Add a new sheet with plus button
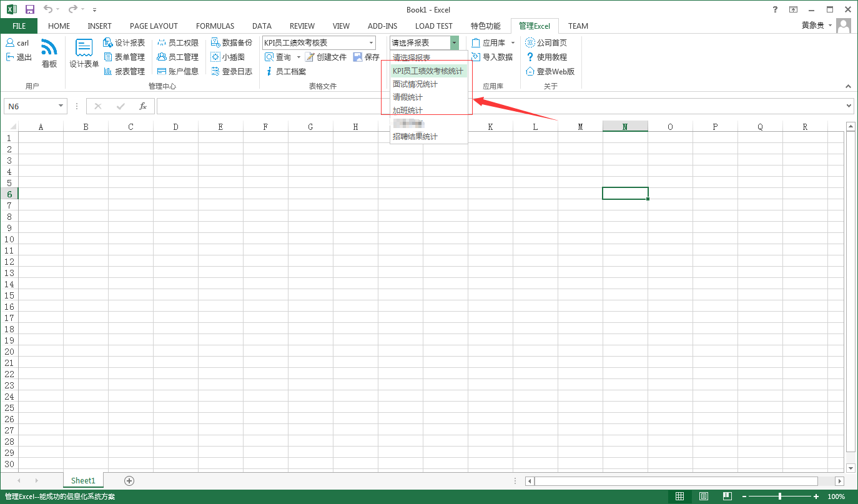This screenshot has height=504, width=858. 129,481
